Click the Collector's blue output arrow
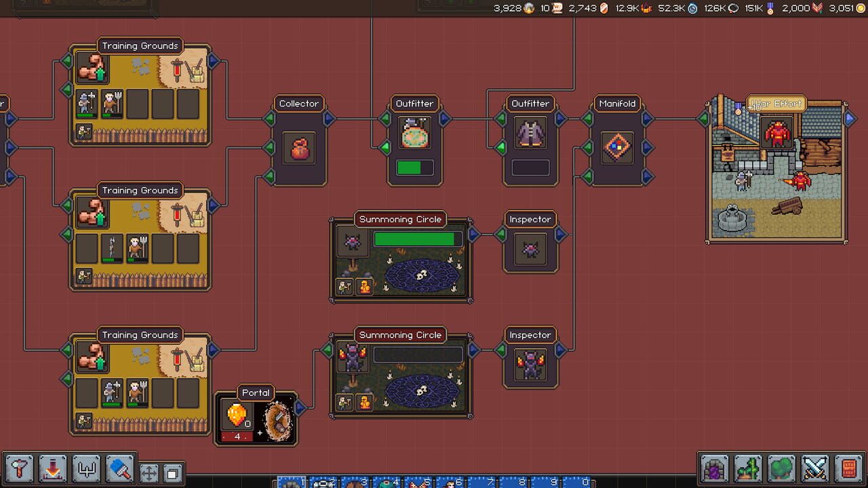Viewport: 868px width, 488px height. (329, 119)
